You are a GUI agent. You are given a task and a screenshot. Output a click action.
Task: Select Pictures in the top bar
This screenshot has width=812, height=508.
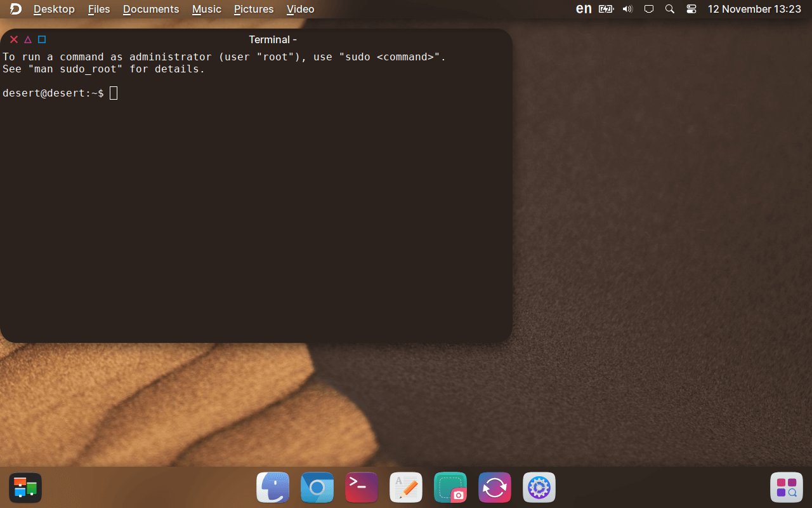click(x=254, y=9)
